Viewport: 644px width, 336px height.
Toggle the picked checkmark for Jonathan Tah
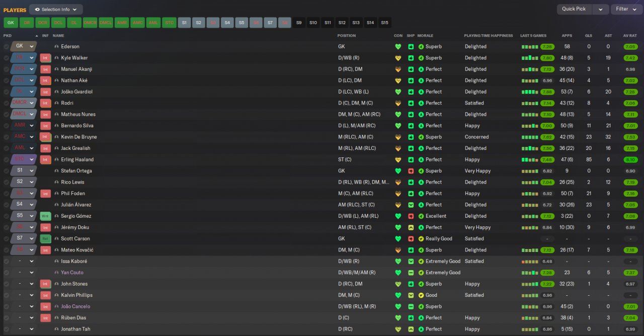[6, 329]
